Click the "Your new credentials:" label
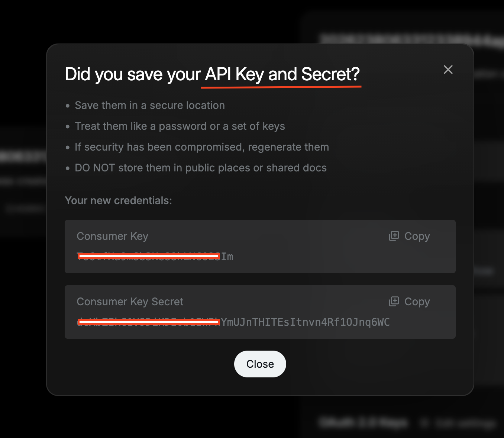The image size is (504, 438). pos(118,201)
